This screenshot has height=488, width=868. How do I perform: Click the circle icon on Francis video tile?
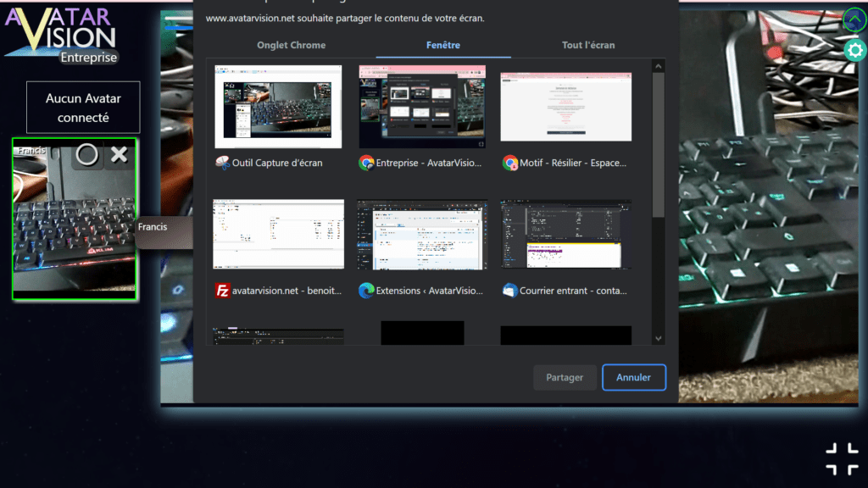[86, 154]
